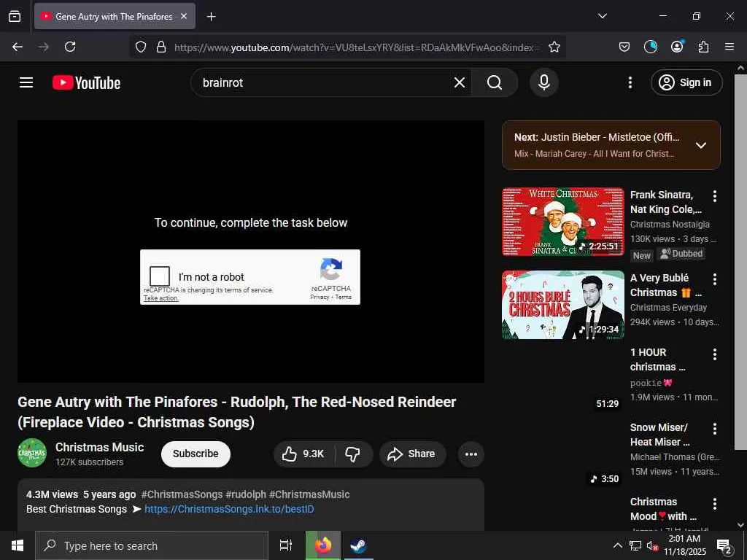The width and height of the screenshot is (747, 560).
Task: Focus the browser address bar
Action: [x=357, y=47]
